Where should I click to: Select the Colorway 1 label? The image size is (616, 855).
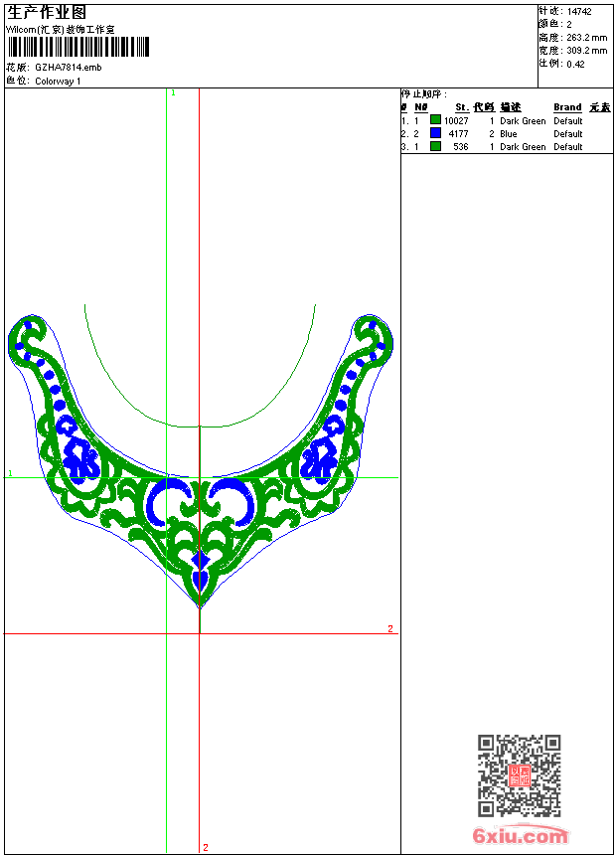coord(58,82)
